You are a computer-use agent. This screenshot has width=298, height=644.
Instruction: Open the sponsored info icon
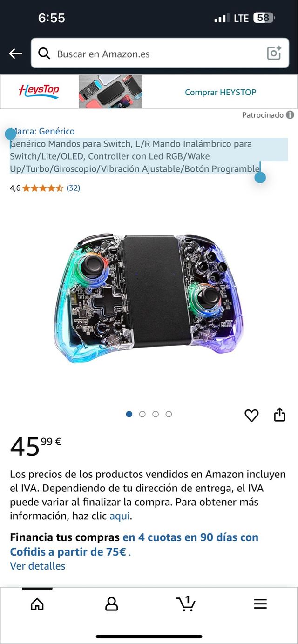click(x=290, y=115)
